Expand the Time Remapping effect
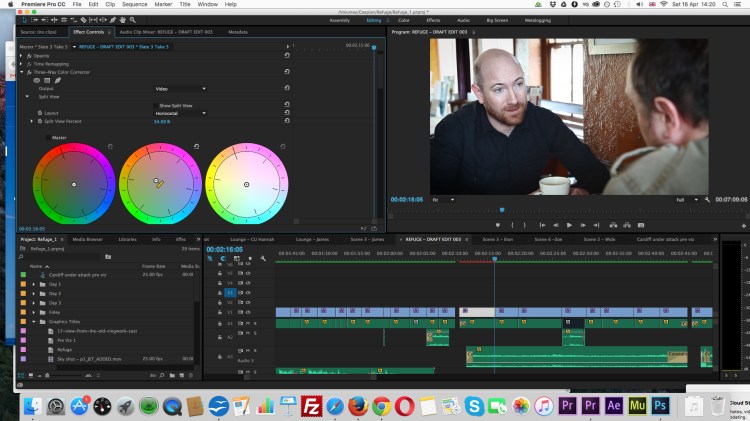Screen dimensions: 750x421 click(x=22, y=64)
